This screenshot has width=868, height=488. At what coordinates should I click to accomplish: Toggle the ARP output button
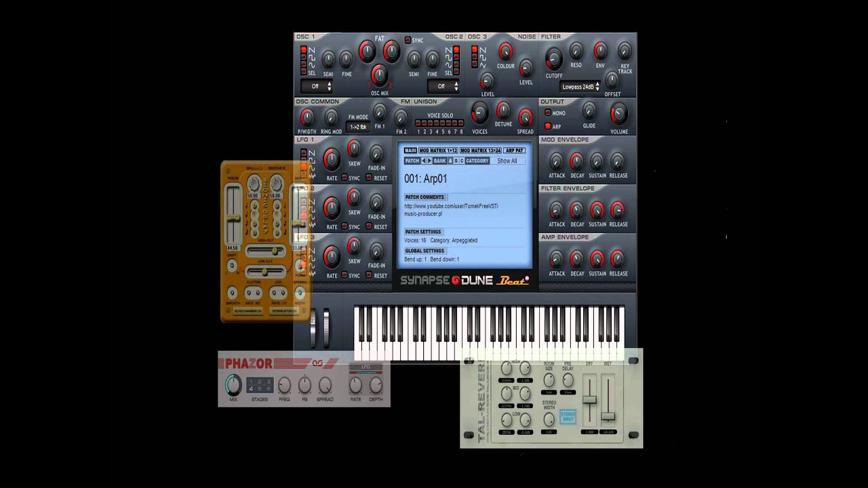[x=547, y=126]
